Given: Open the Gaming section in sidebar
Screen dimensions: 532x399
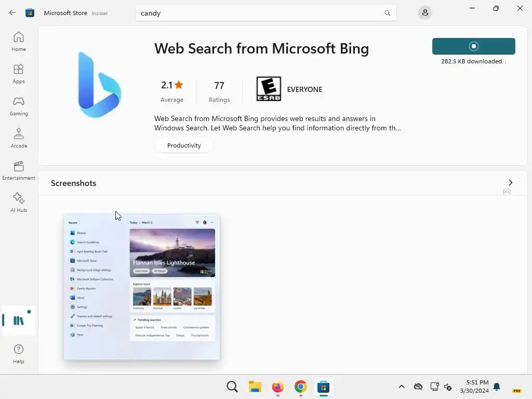Looking at the screenshot, I should [x=19, y=106].
